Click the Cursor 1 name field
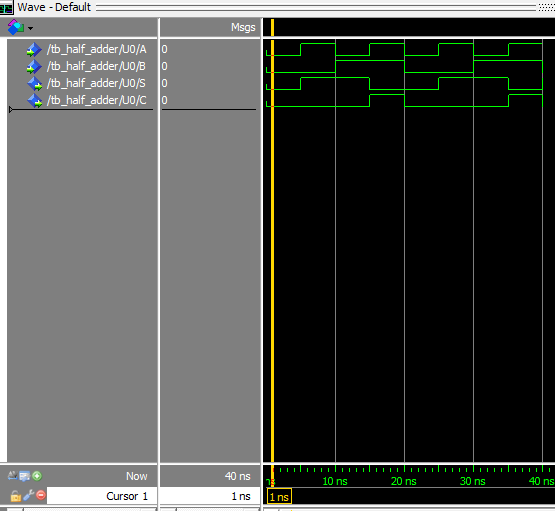Screen dimensions: 555x511 (x=102, y=496)
